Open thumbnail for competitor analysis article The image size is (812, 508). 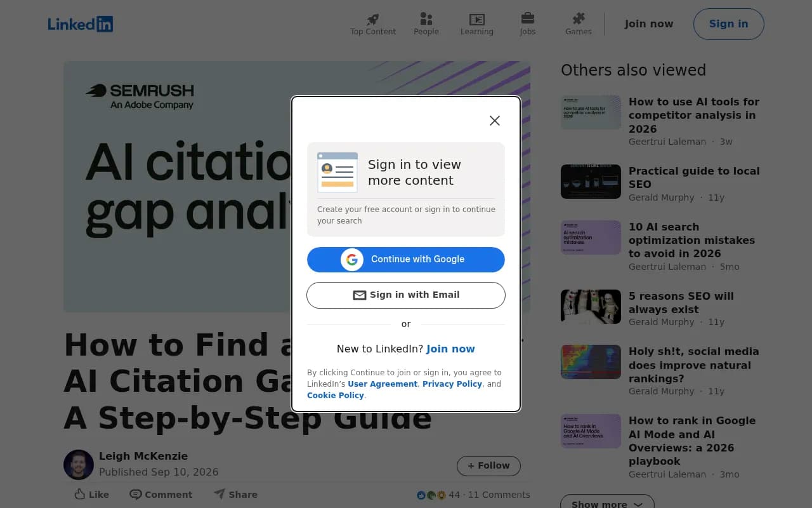[x=591, y=112]
